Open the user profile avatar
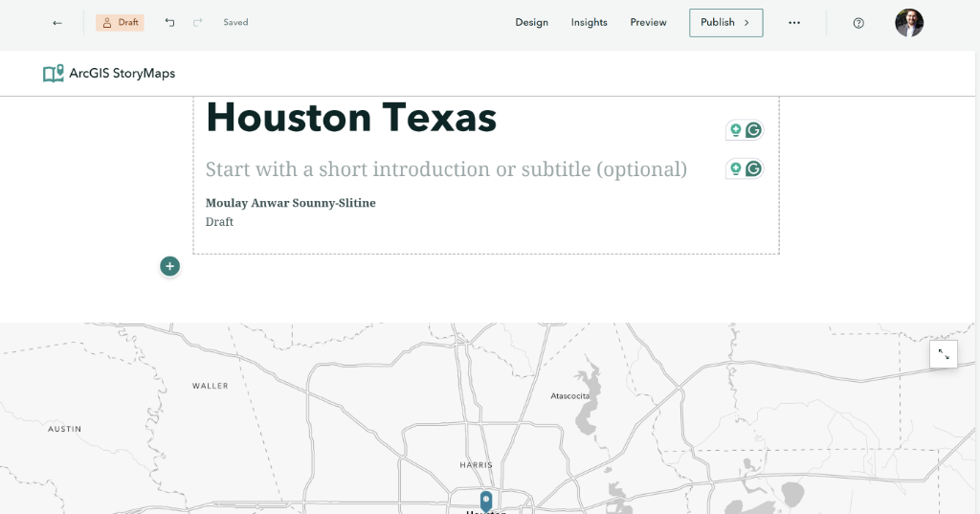 (909, 23)
